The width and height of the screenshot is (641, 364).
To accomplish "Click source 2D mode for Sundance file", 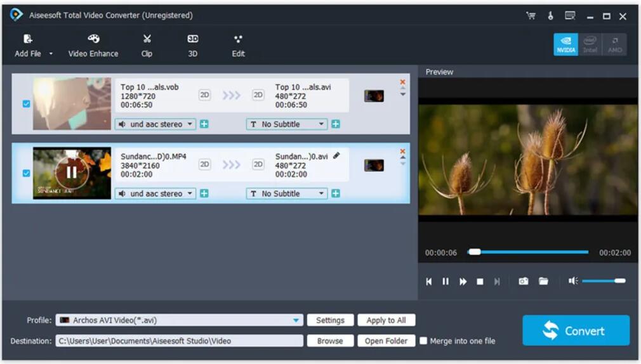I will click(204, 164).
